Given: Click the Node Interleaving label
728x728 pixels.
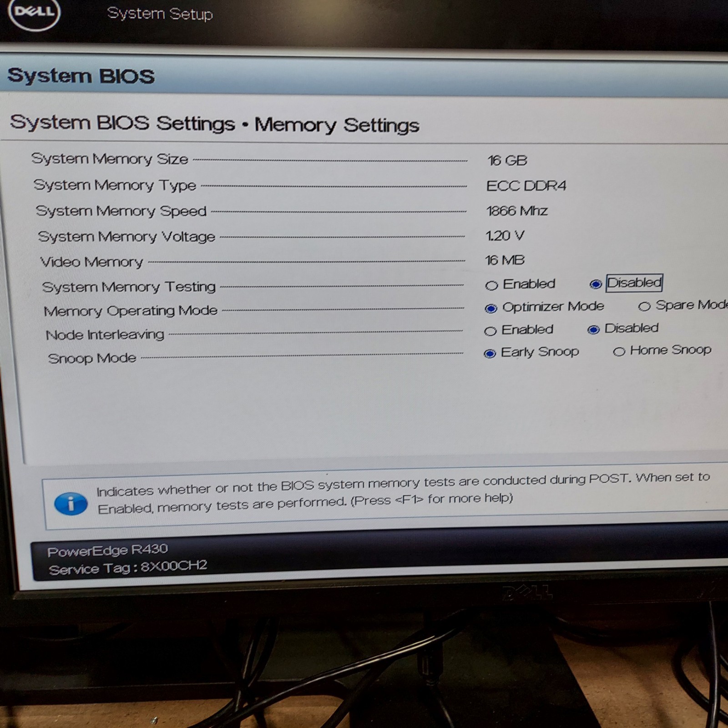Looking at the screenshot, I should pyautogui.click(x=105, y=335).
